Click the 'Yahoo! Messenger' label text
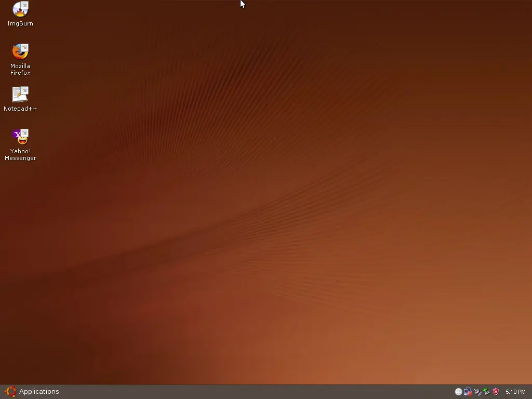The width and height of the screenshot is (532, 399). 20,154
